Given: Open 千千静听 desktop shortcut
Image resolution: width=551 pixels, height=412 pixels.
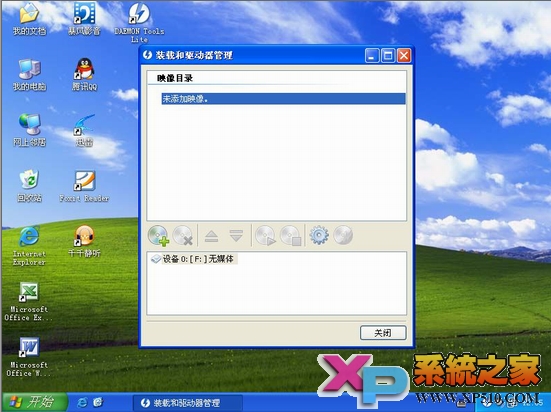Looking at the screenshot, I should 84,241.
